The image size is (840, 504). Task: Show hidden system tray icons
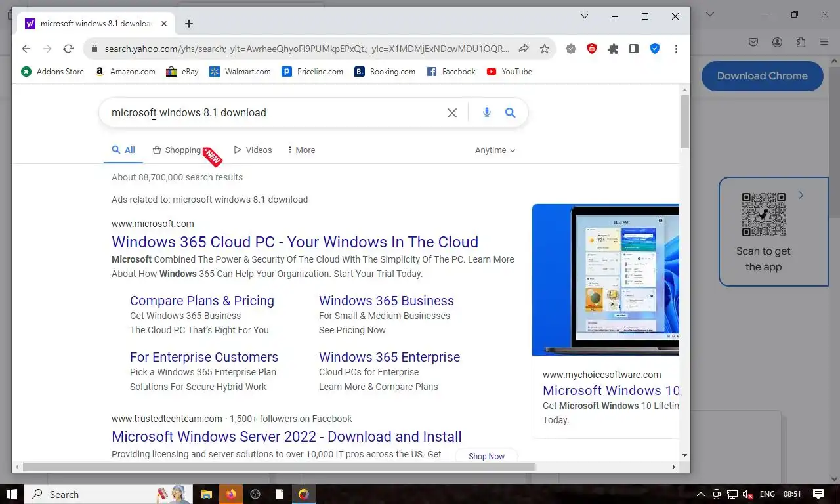coord(700,494)
